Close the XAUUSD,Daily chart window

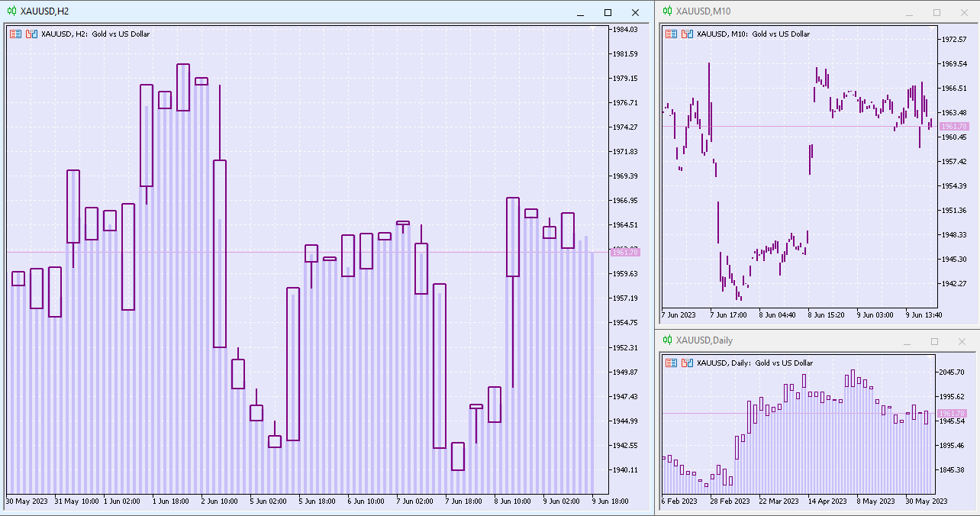pos(962,342)
